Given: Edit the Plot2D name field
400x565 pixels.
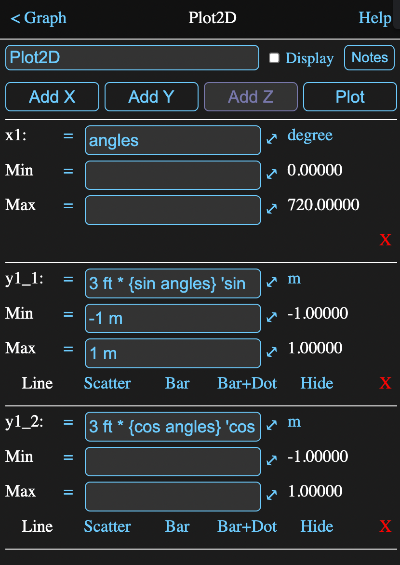Looking at the screenshot, I should coord(132,58).
